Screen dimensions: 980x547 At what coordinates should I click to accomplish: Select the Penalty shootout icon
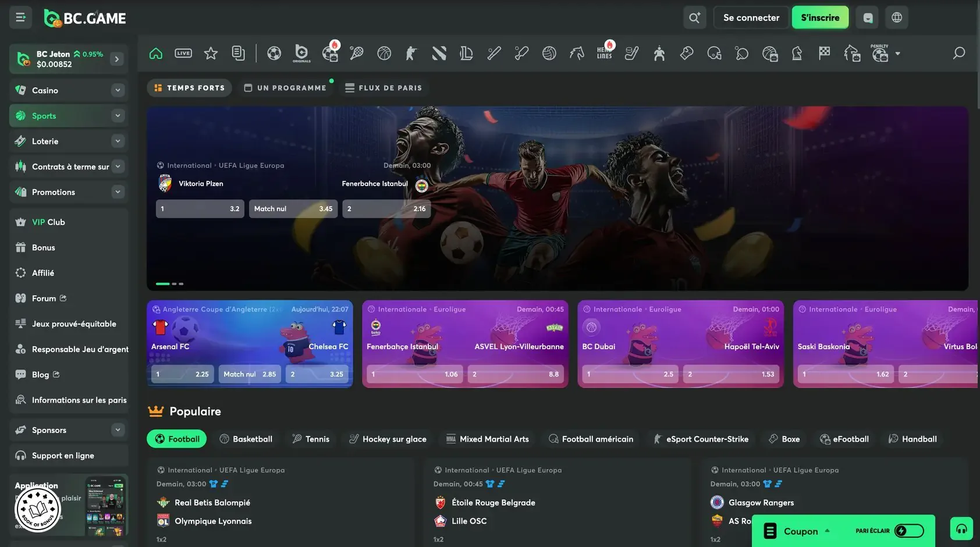pyautogui.click(x=880, y=53)
